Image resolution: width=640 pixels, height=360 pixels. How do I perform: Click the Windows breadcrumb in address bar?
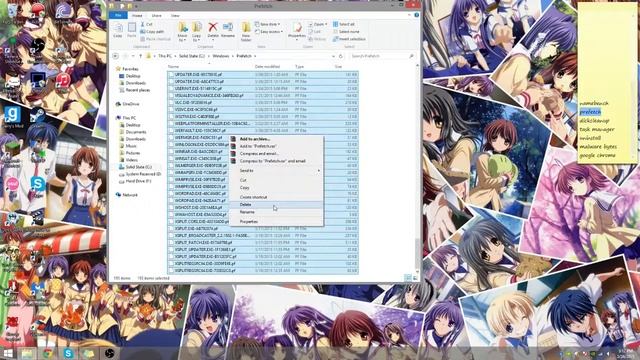[x=220, y=56]
